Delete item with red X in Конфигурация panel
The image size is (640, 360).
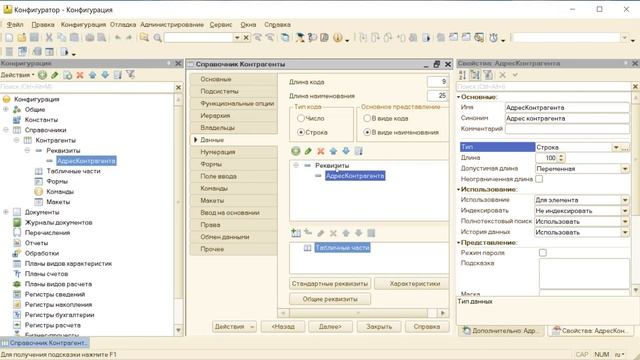click(x=80, y=75)
